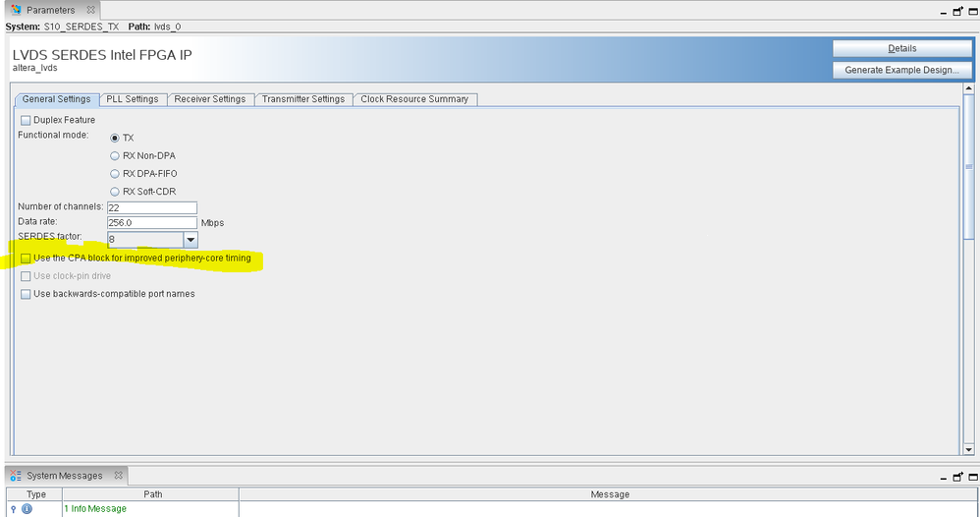
Task: Select the RX Non-DPA functional mode
Action: pyautogui.click(x=114, y=156)
